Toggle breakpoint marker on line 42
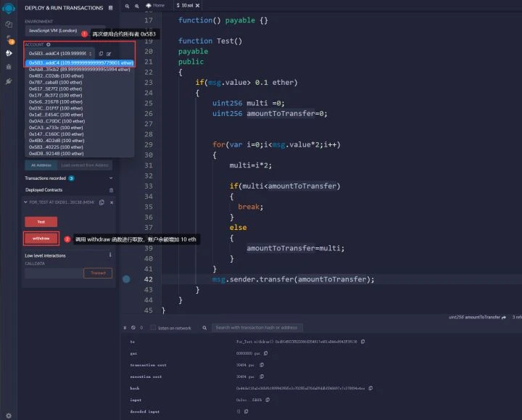522x420 pixels. pos(126,279)
